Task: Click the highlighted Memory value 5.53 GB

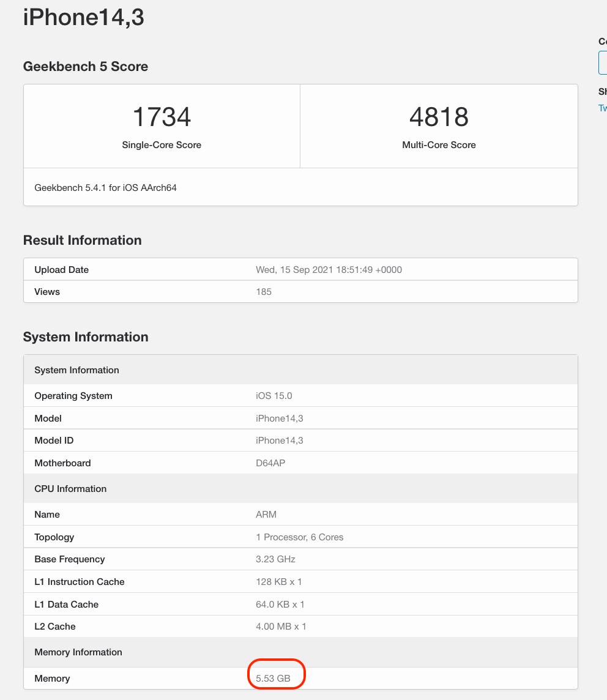Action: (x=276, y=678)
